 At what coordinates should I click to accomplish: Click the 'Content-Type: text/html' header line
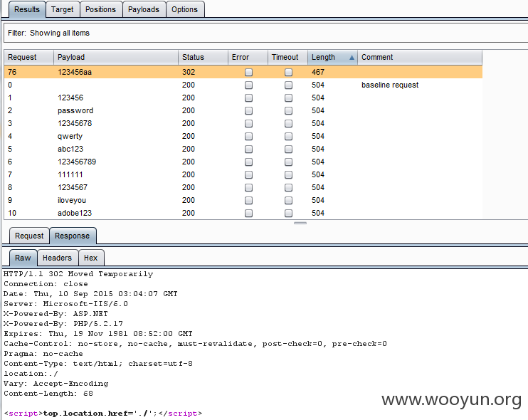coord(98,364)
